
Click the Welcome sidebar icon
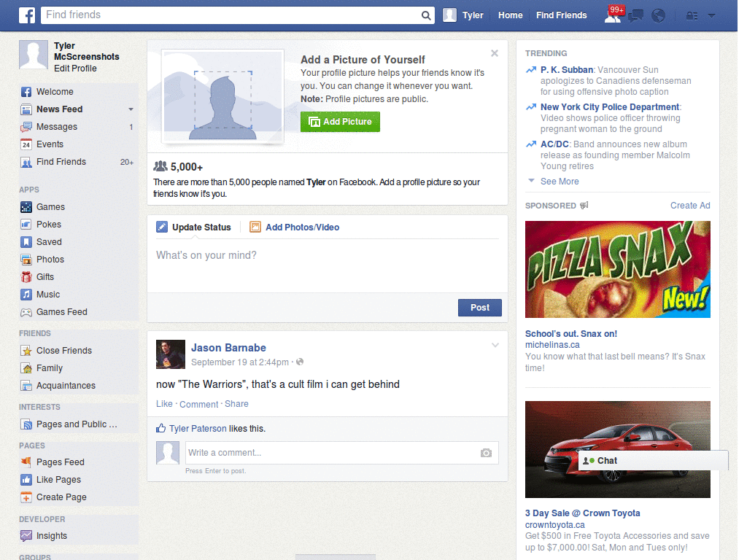click(x=26, y=92)
